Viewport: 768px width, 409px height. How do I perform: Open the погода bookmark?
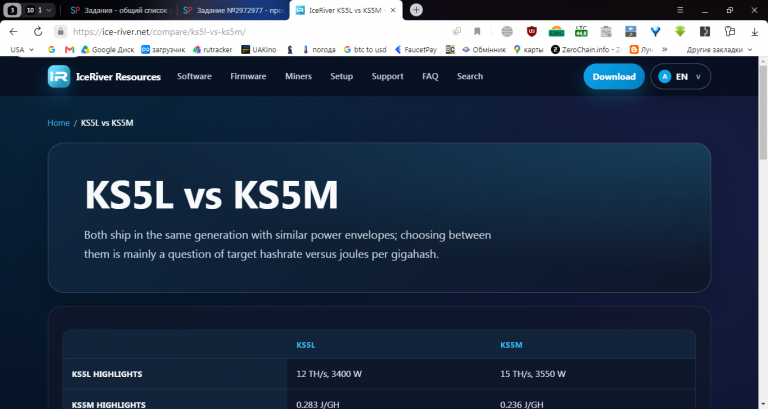[319, 49]
